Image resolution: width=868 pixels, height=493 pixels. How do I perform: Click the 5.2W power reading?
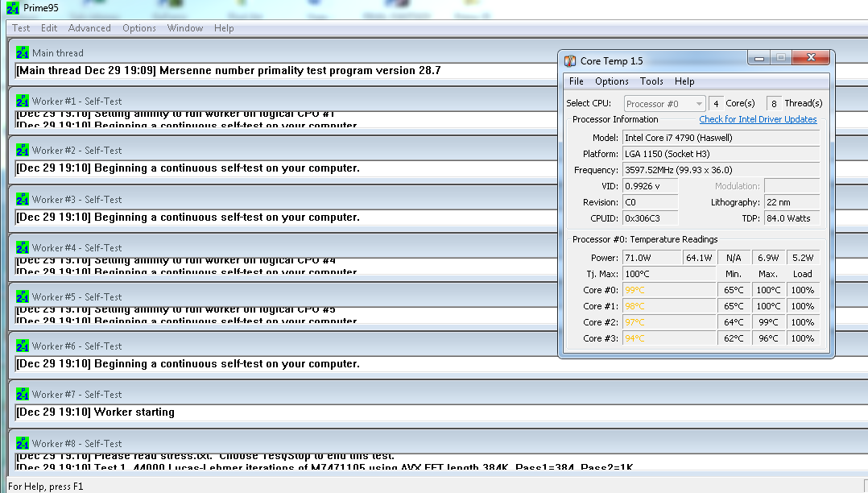pos(803,258)
